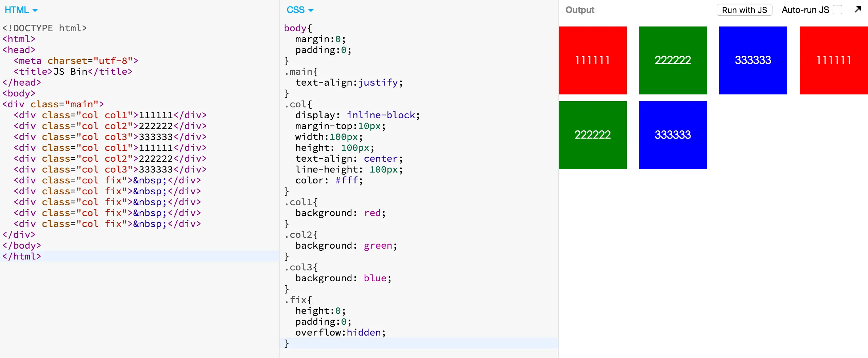Click the Output panel heading

(x=580, y=10)
